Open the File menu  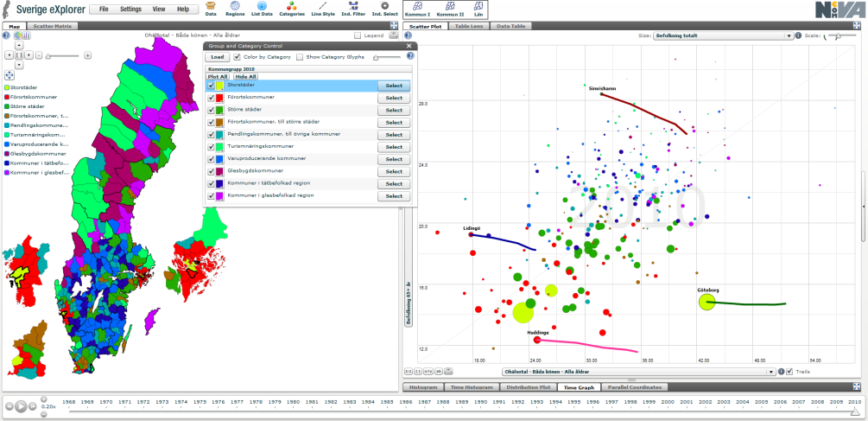coord(104,10)
